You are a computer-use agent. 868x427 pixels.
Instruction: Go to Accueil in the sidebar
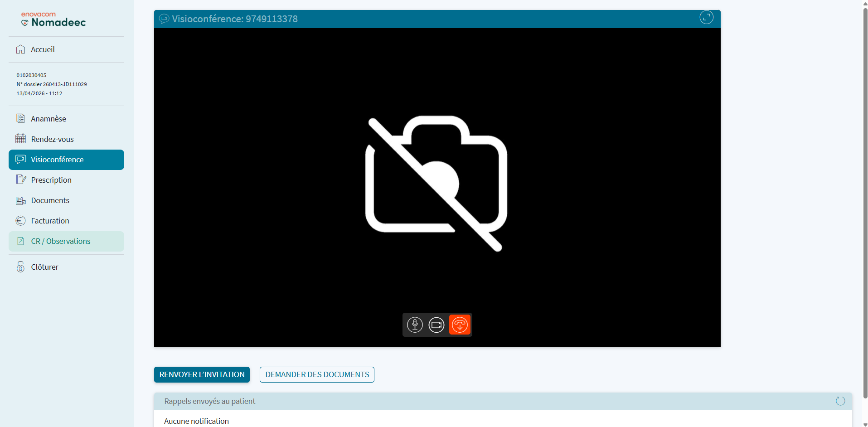click(x=66, y=49)
